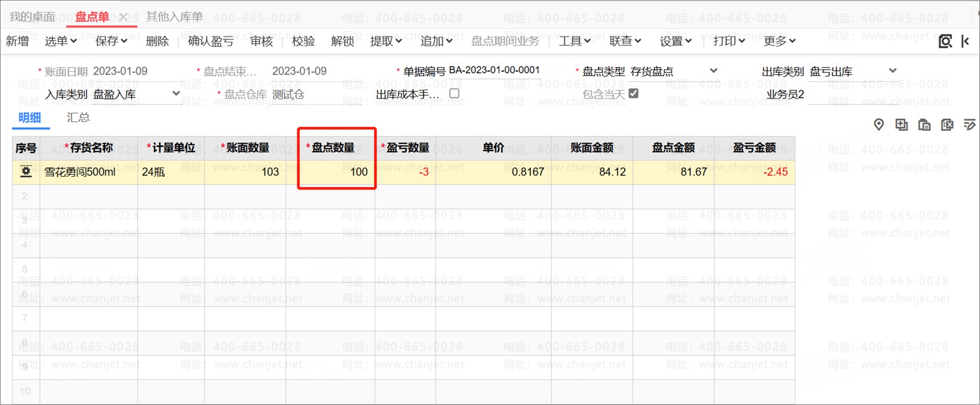Click the 账面数量 cell 103

(245, 172)
